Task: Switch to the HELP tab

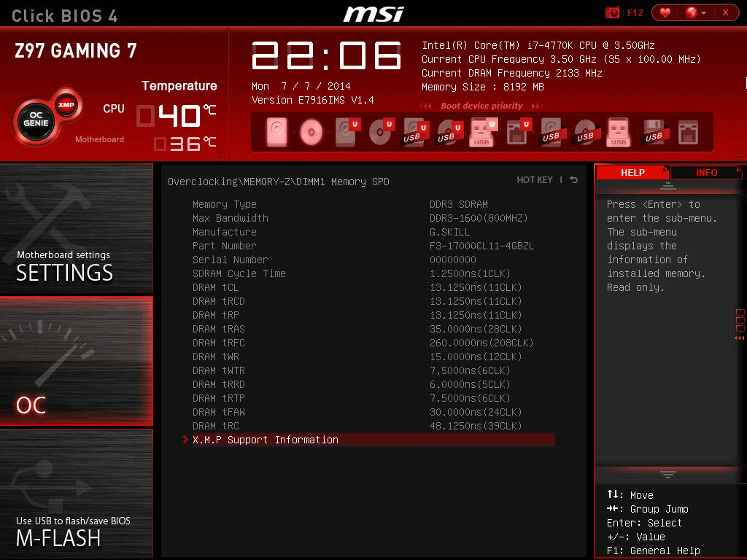Action: pos(632,172)
